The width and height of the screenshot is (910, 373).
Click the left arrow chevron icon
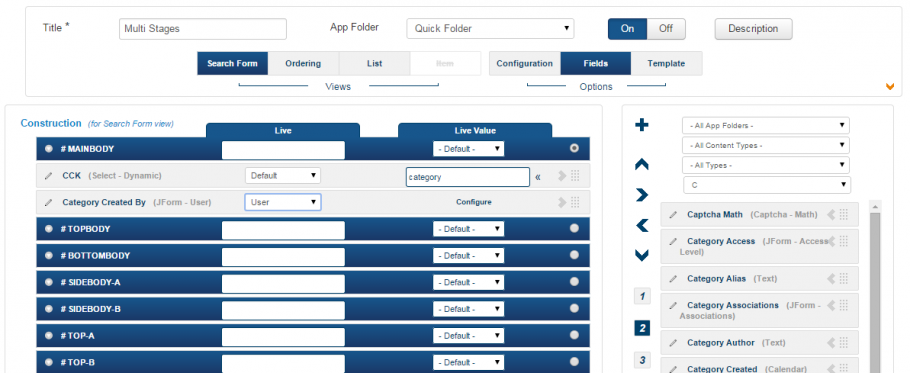(x=642, y=225)
